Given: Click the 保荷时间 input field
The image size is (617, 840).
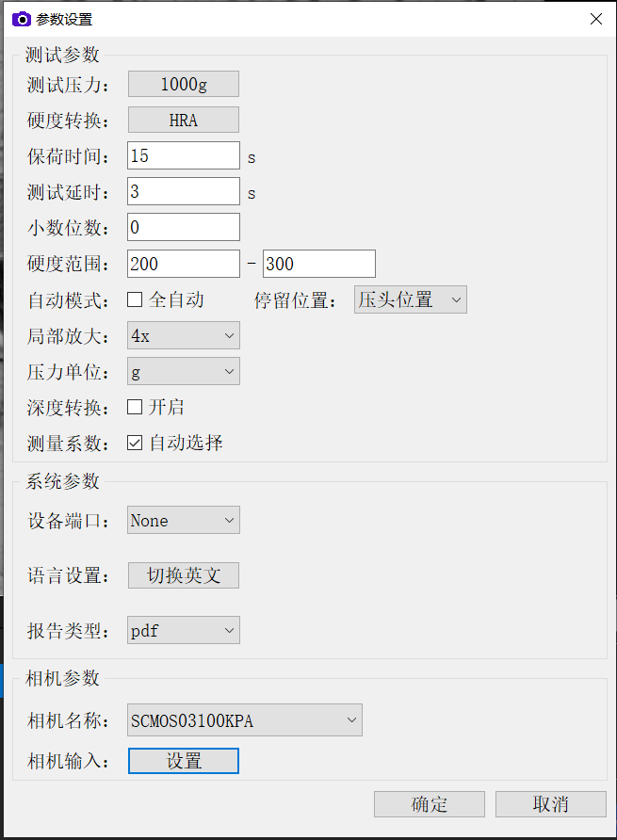Looking at the screenshot, I should coord(184,156).
